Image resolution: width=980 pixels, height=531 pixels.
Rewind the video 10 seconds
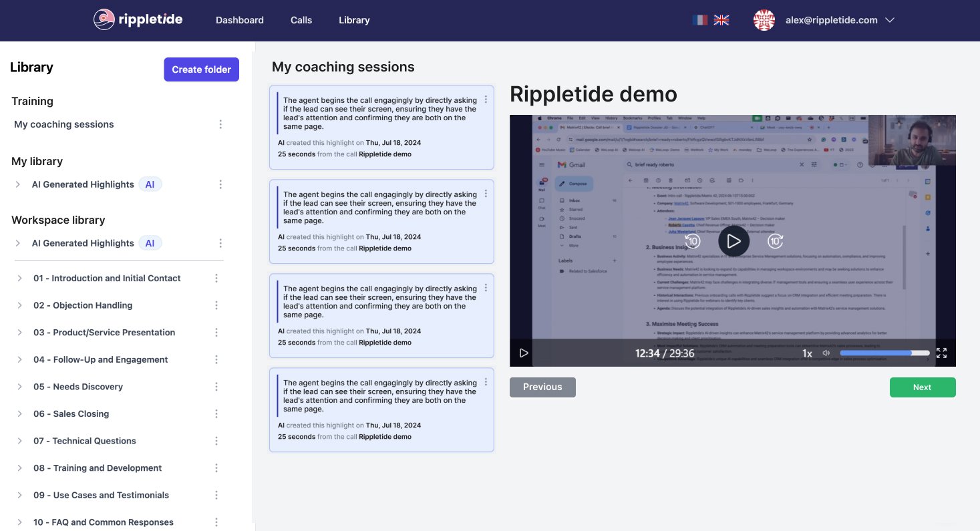(692, 241)
